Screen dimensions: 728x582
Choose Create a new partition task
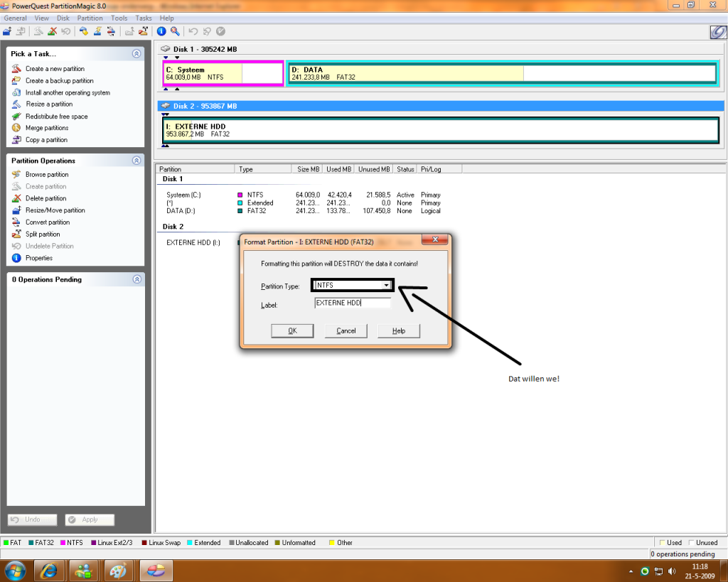pos(55,69)
